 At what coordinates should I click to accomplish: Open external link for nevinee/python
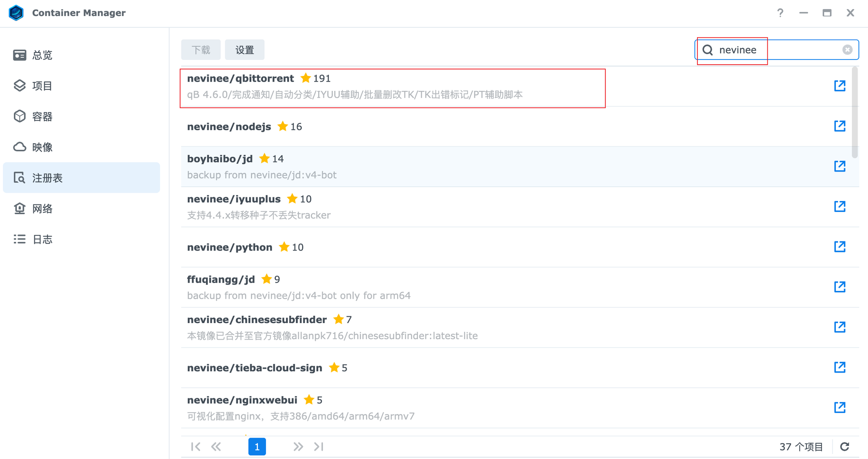[839, 247]
